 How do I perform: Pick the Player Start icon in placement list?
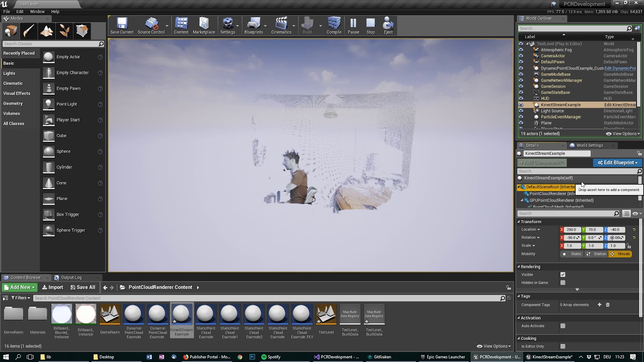click(x=48, y=120)
